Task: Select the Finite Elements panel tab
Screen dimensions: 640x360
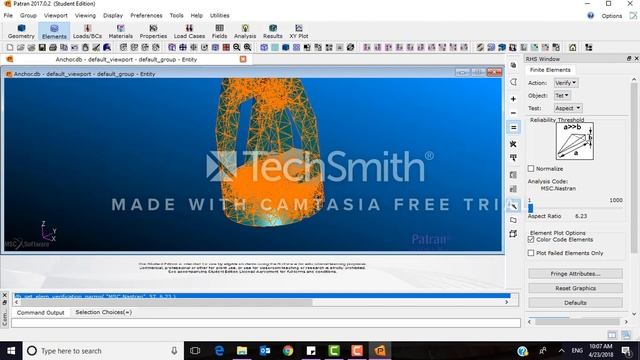Action: 550,70
